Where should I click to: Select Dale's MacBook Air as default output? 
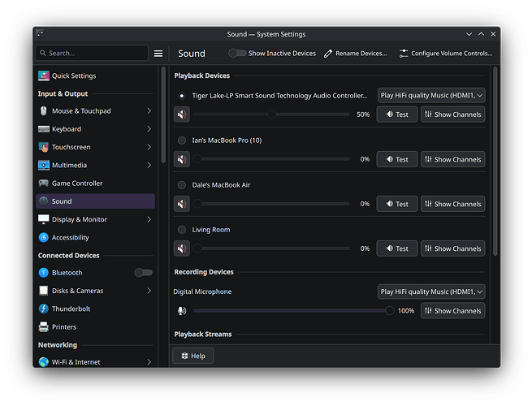pos(182,185)
